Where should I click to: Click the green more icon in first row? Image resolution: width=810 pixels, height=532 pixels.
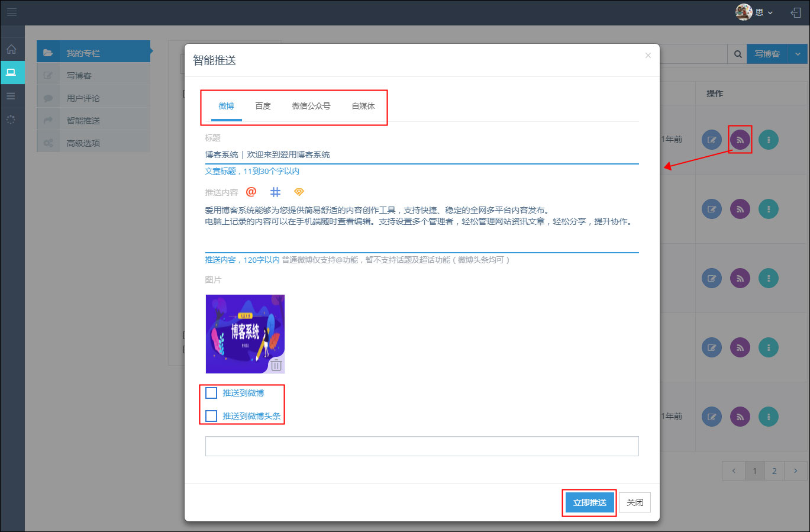(x=769, y=140)
